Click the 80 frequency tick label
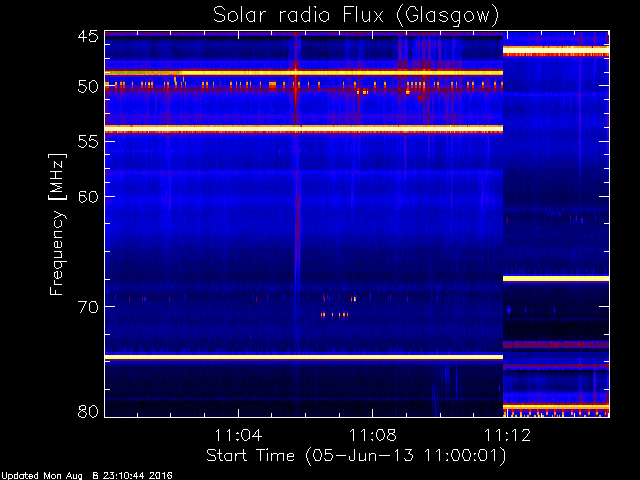This screenshot has height=480, width=640. click(88, 411)
